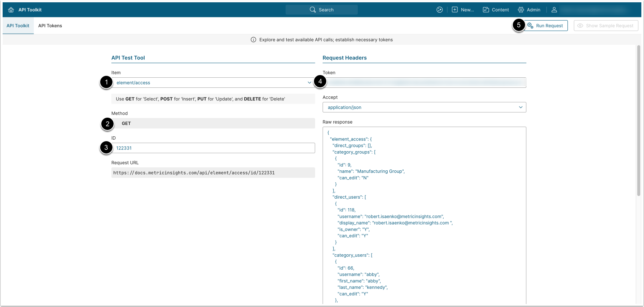Click the info icon beside Explore text
This screenshot has width=644, height=307.
[253, 40]
